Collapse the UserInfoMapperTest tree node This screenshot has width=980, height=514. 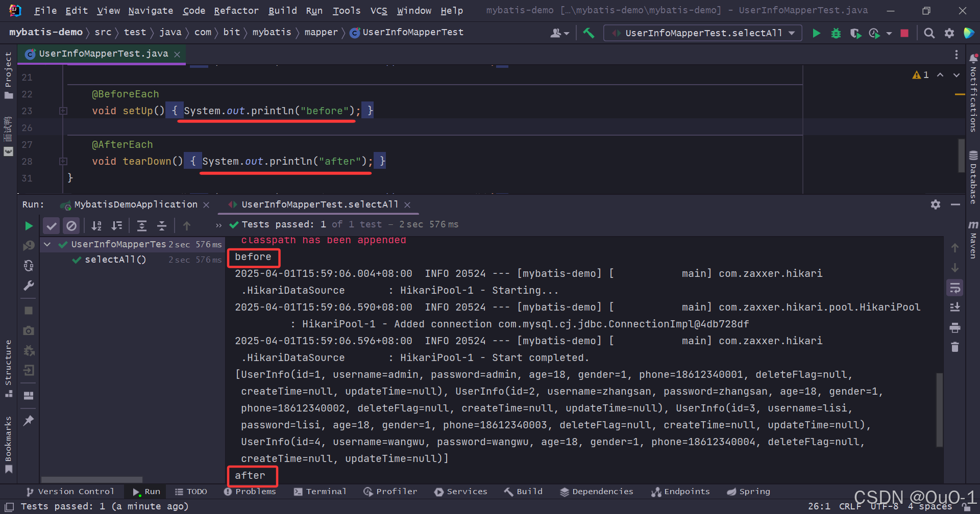[x=47, y=245]
